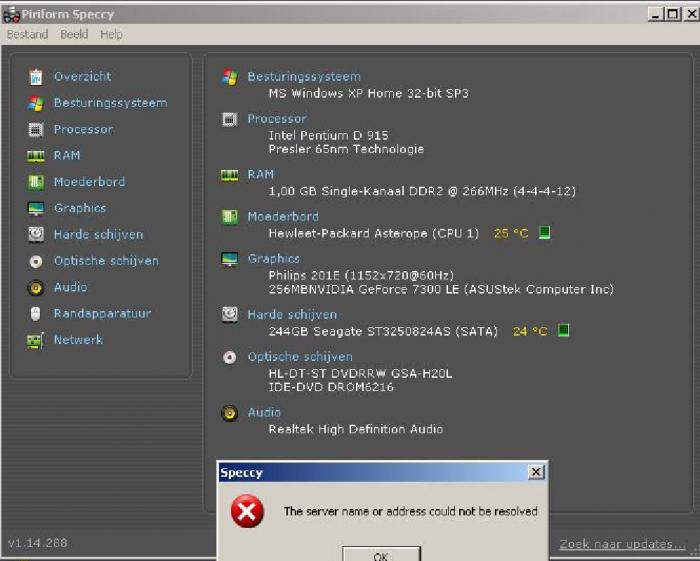Click the Processor icon in summary panel

[x=229, y=119]
